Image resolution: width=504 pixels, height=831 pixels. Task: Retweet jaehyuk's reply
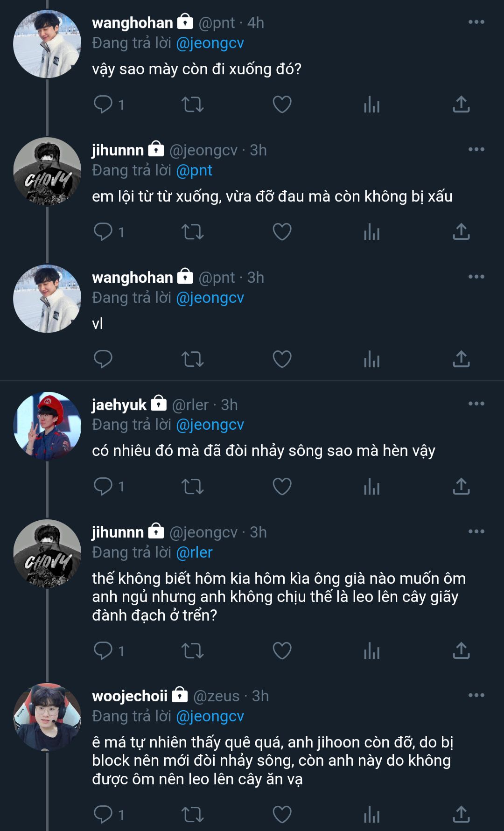(x=192, y=487)
